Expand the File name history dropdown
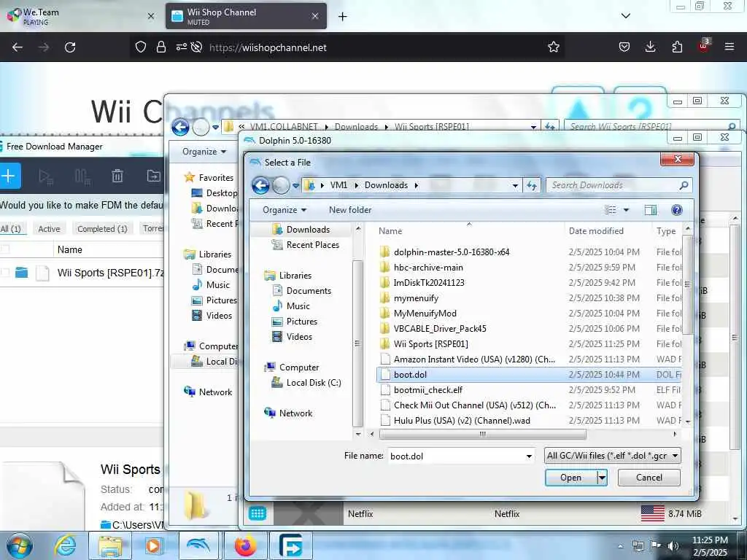 point(529,456)
